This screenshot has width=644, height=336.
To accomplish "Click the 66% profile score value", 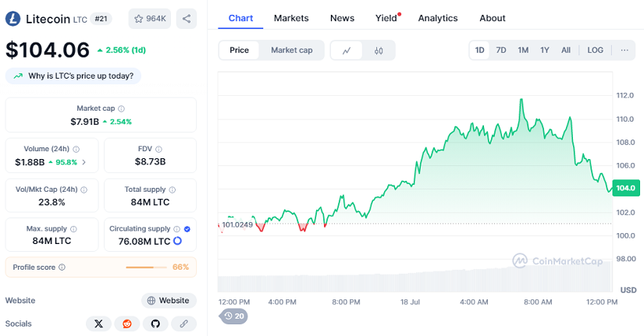I will pyautogui.click(x=181, y=267).
